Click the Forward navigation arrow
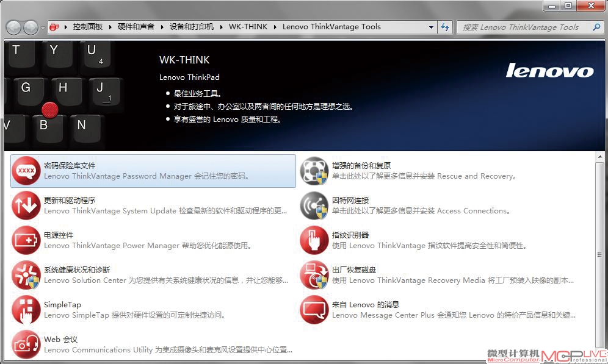 pos(31,27)
